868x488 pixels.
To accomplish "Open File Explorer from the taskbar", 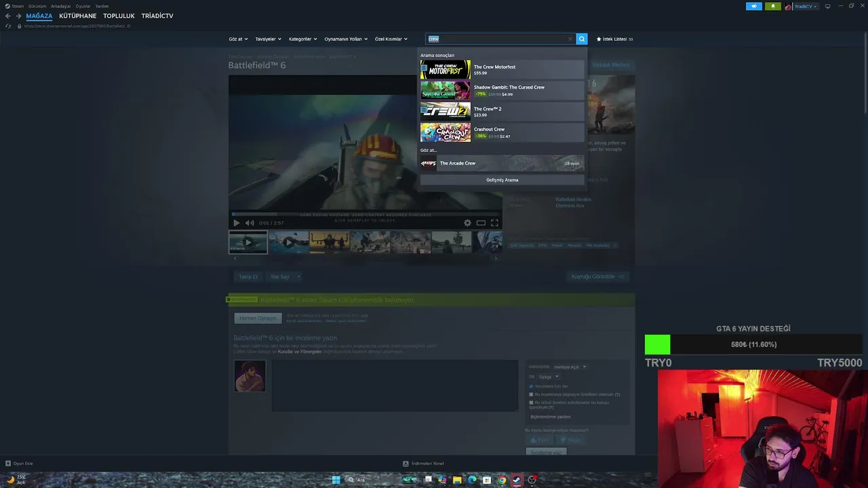I will point(457,480).
